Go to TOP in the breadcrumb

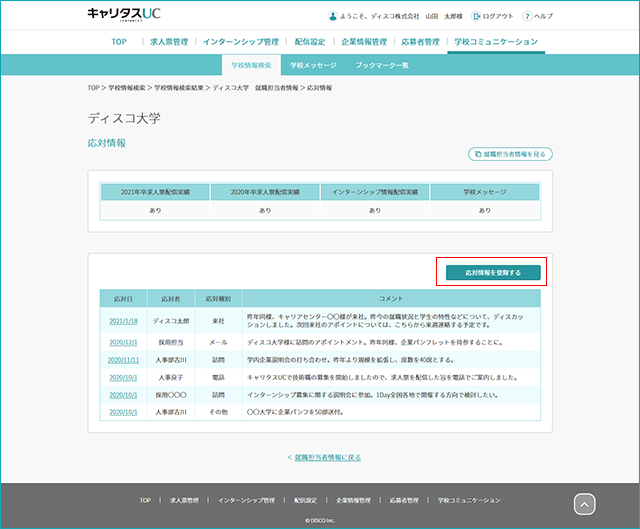[93, 88]
